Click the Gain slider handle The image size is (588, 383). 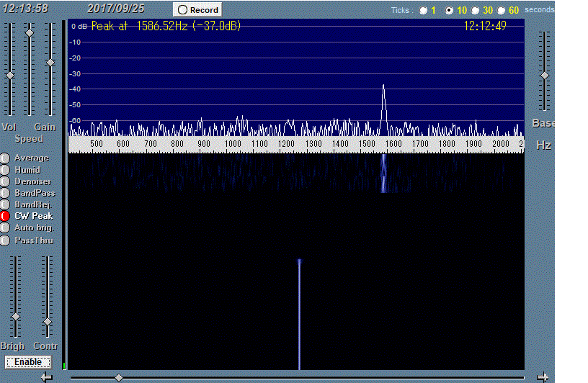tap(50, 63)
